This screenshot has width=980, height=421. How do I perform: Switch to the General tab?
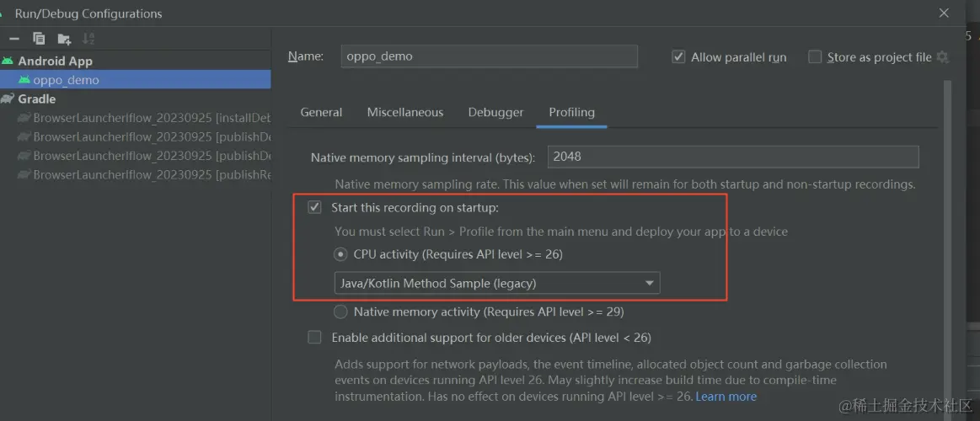click(x=321, y=112)
